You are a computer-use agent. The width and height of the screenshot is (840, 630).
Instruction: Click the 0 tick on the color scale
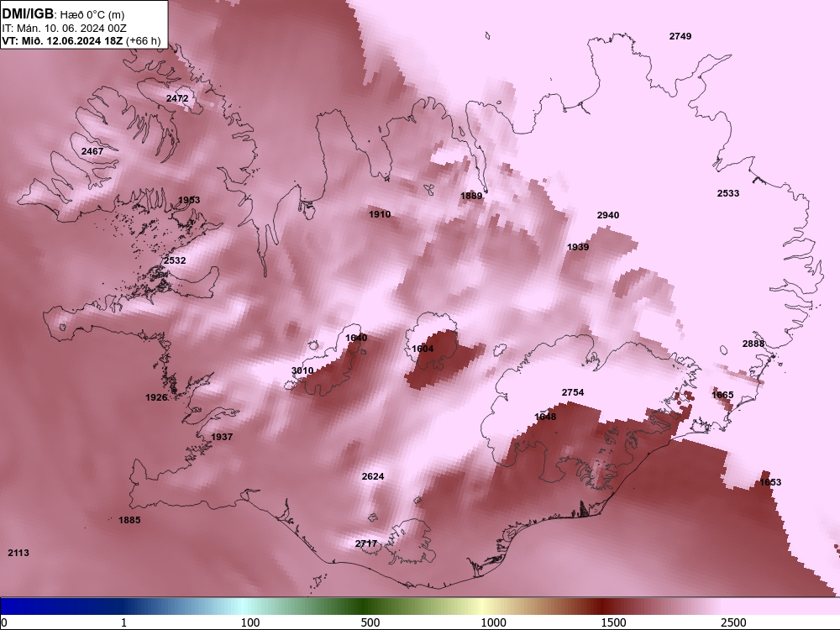[3, 622]
